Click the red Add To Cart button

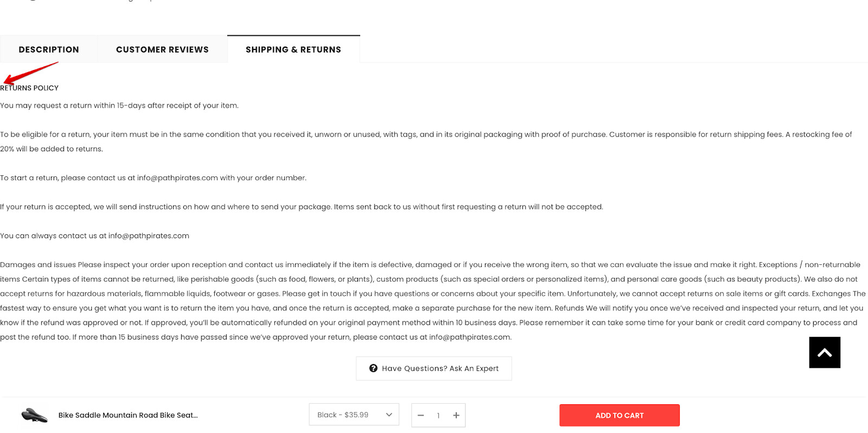(x=619, y=416)
